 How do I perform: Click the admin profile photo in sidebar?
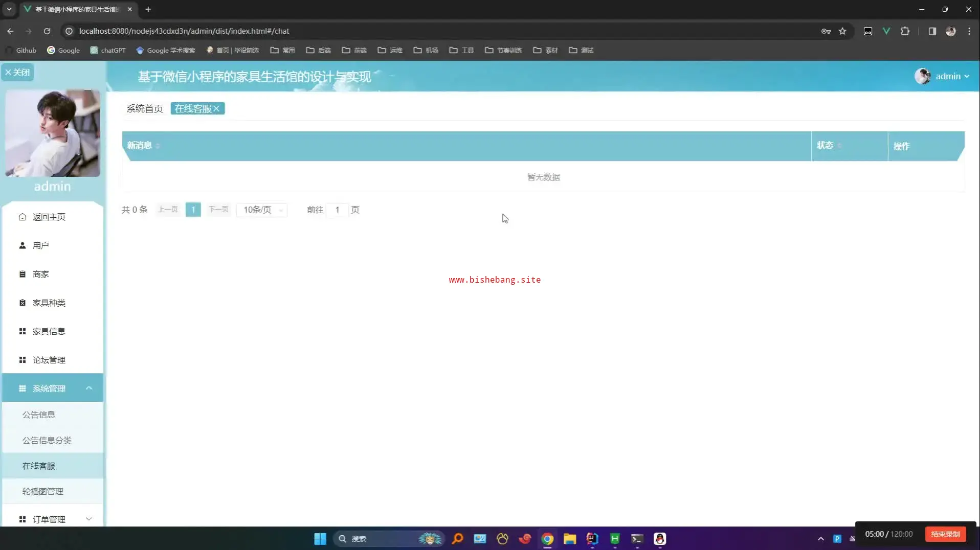(53, 133)
